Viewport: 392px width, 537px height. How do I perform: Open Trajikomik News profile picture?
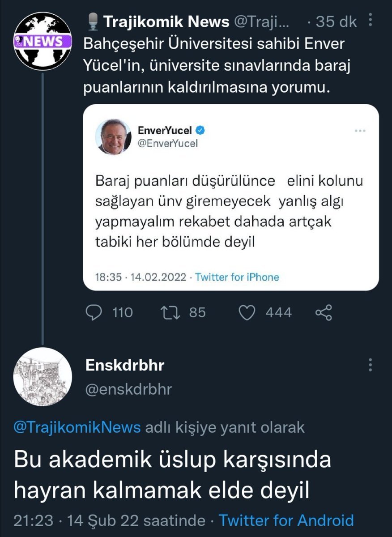(43, 40)
